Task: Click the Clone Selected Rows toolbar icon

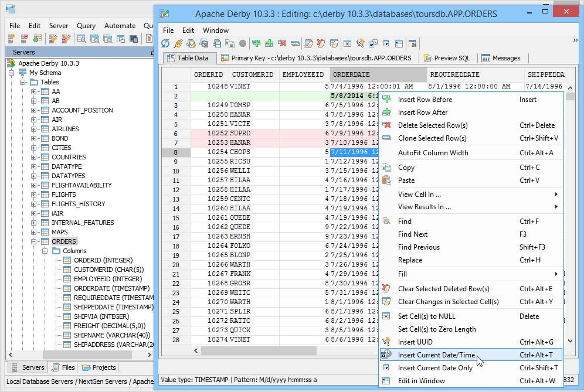Action: (x=296, y=43)
